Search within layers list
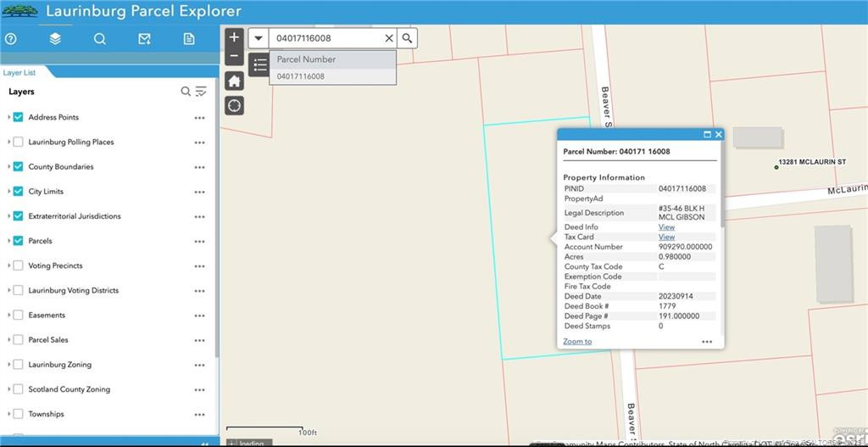The height and width of the screenshot is (447, 868). pos(186,92)
